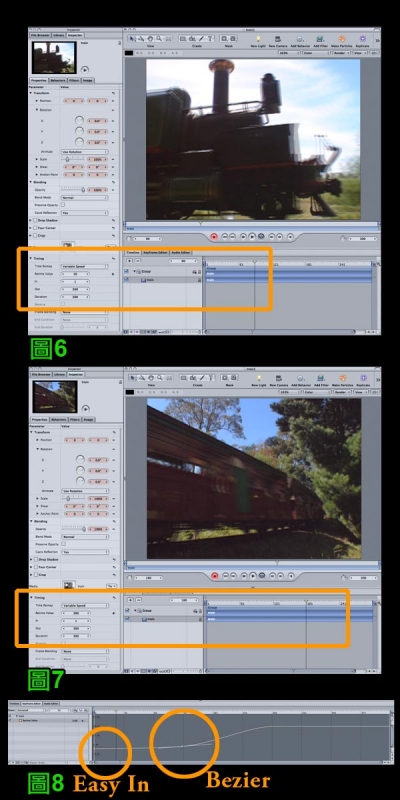Select the Text tool in figure 7 toolbar
Viewport: 400px width, 800px height.
(x=211, y=378)
